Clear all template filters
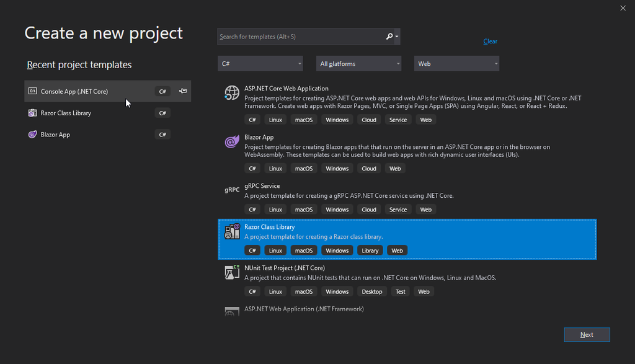 pos(490,42)
